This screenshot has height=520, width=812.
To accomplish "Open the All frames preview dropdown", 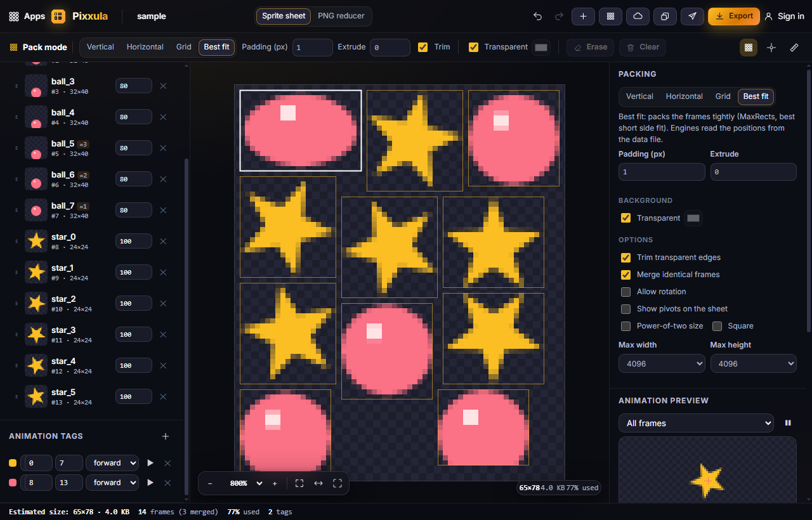I will pyautogui.click(x=696, y=423).
